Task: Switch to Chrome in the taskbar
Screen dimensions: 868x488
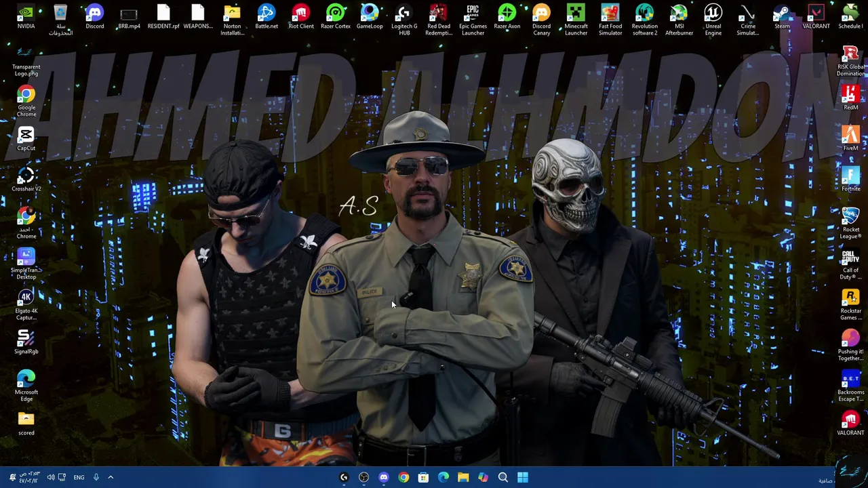Action: tap(403, 477)
